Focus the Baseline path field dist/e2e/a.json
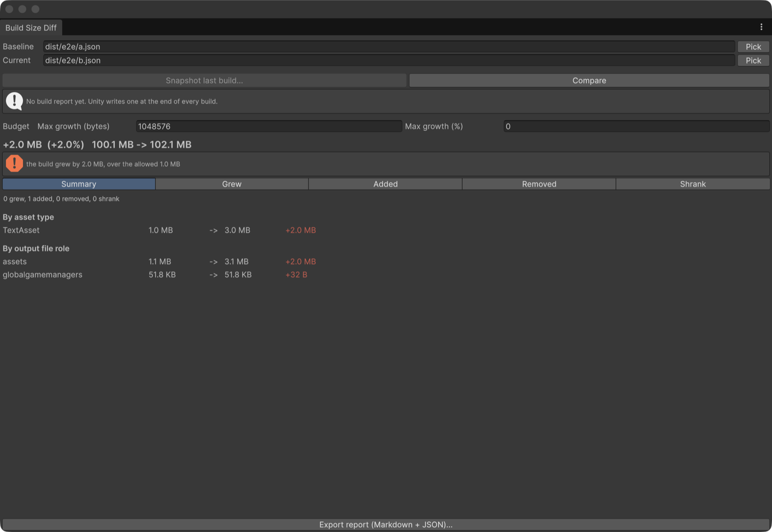 389,47
